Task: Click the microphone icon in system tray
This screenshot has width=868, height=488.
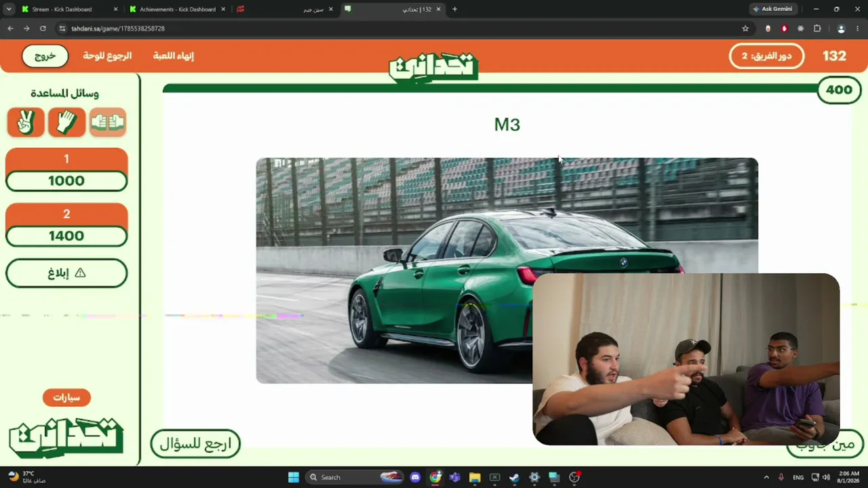Action: coord(781,477)
